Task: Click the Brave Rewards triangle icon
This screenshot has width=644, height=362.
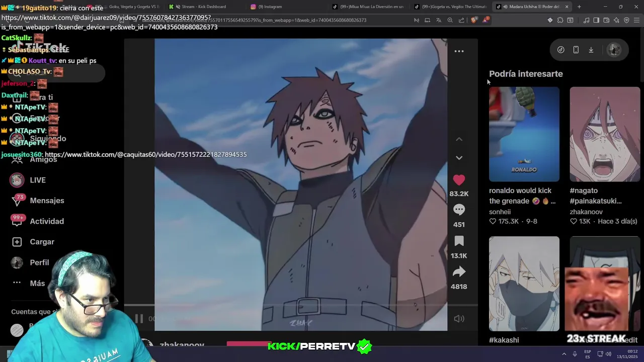Action: pos(486,20)
